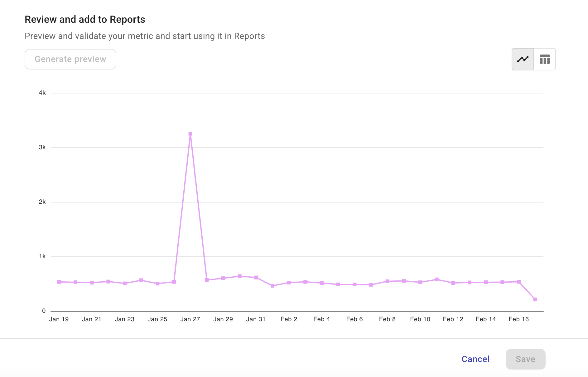Select the Feb 14 data point

coord(486,282)
